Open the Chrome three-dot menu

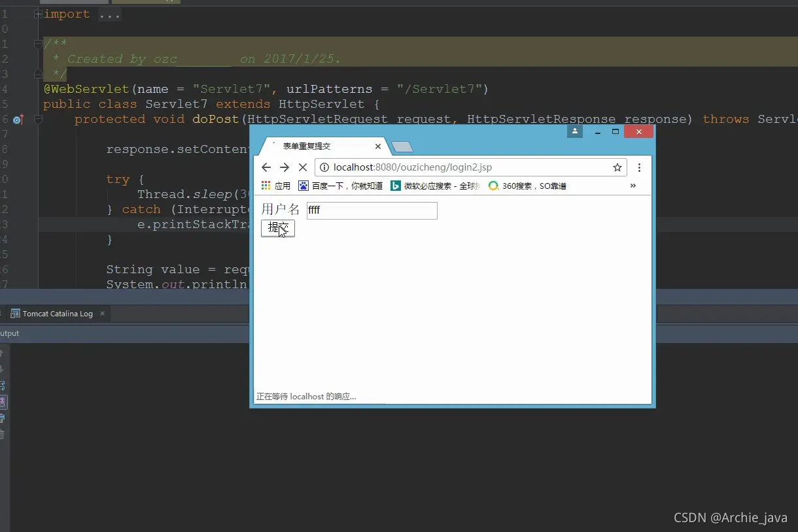[639, 167]
